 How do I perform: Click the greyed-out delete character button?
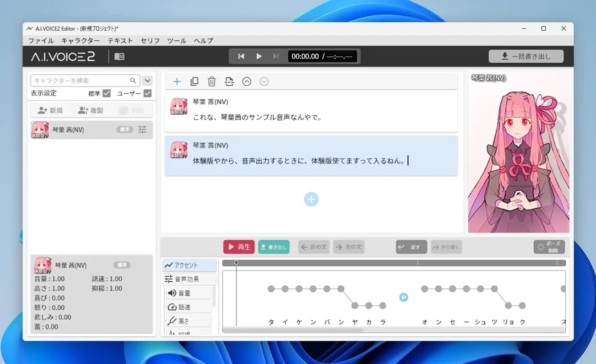[132, 110]
